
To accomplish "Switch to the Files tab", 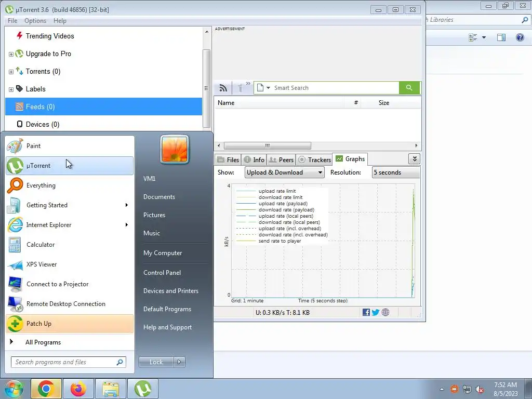I will click(x=228, y=160).
